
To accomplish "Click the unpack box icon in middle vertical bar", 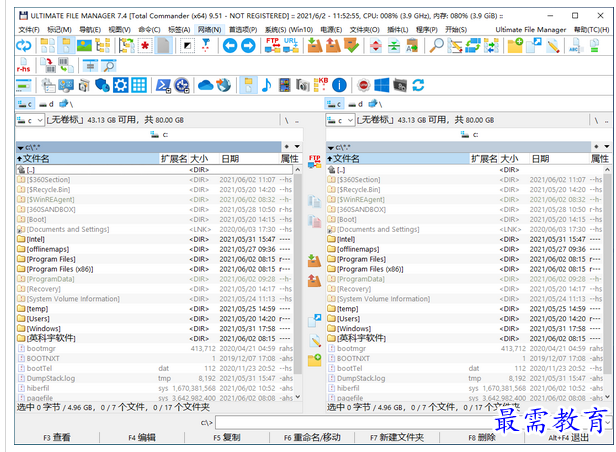I will click(x=314, y=280).
